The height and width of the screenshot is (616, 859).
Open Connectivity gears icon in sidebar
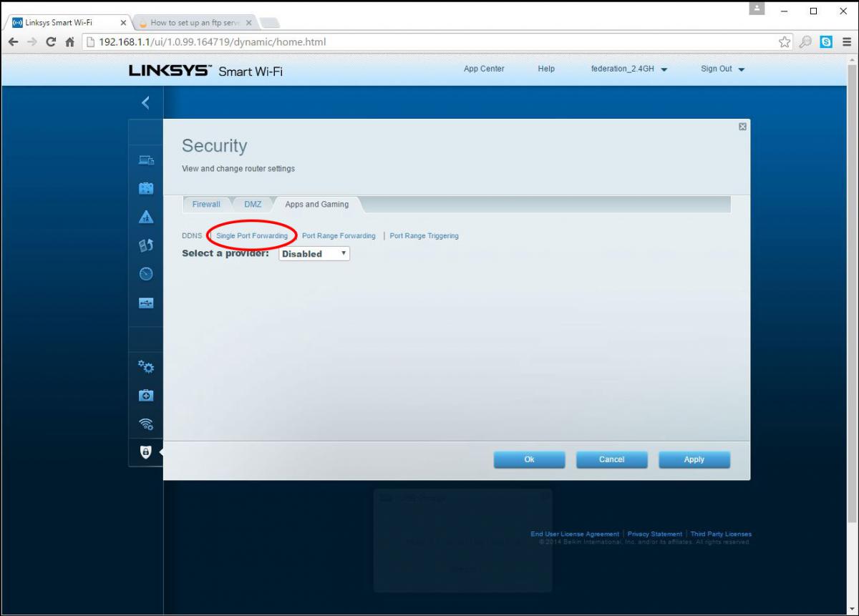point(146,367)
